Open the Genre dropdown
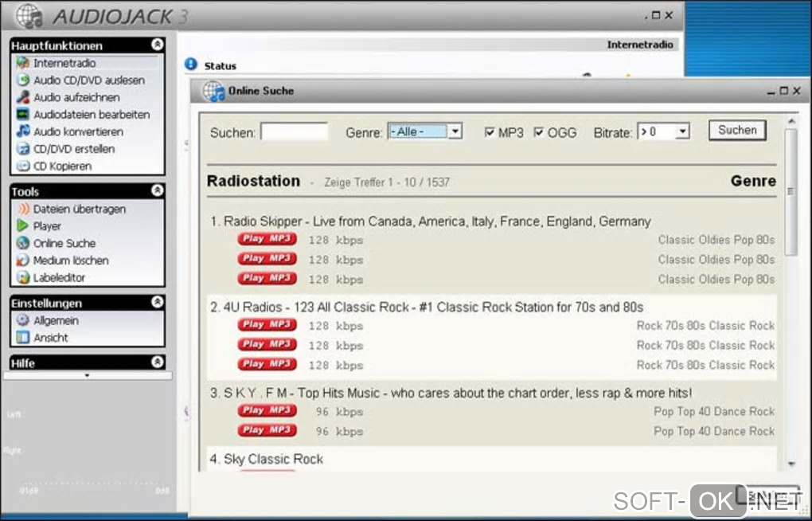This screenshot has height=521, width=812. click(x=455, y=131)
